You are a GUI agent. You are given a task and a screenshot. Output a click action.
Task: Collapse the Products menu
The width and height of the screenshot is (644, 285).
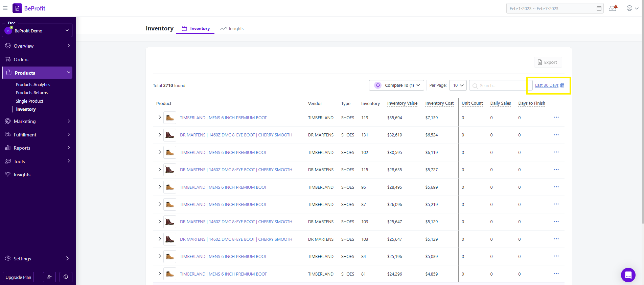[37, 73]
